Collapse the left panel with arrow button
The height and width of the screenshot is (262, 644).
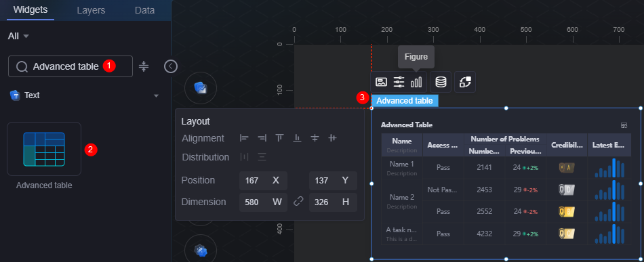tap(171, 66)
